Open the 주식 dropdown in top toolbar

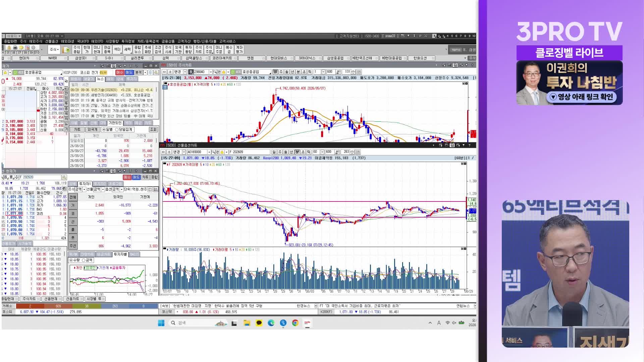(54, 50)
